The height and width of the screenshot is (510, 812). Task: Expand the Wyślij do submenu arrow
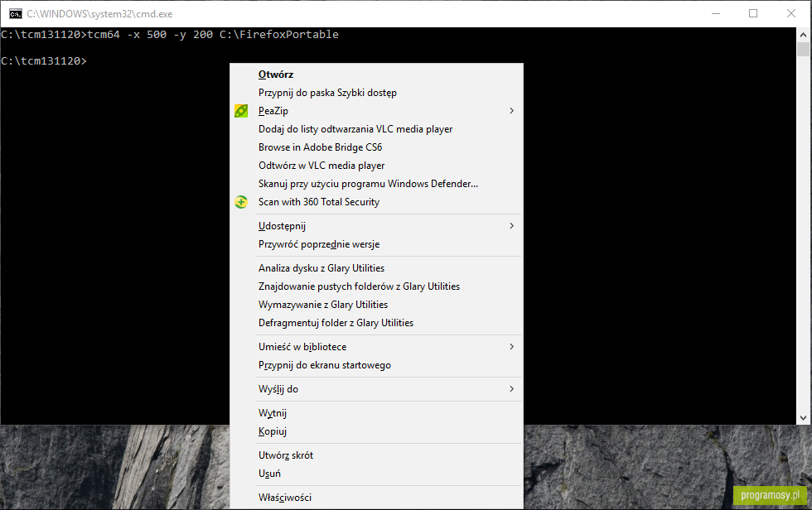[512, 389]
